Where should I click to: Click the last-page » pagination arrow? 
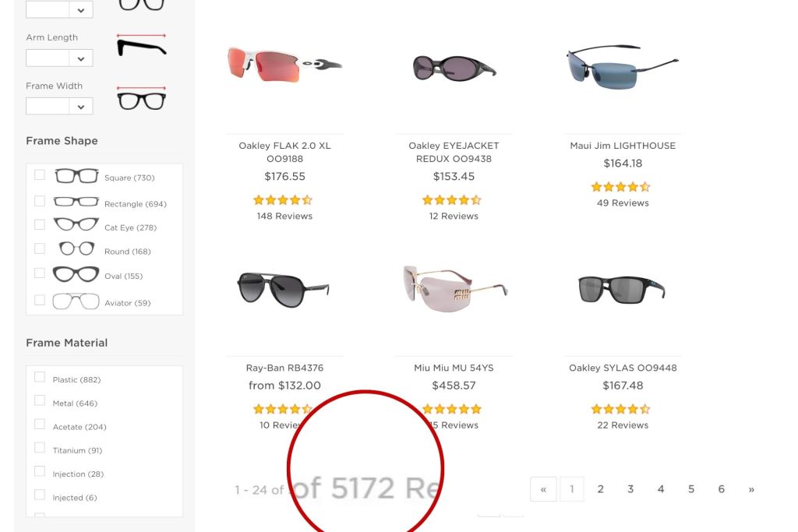[751, 489]
